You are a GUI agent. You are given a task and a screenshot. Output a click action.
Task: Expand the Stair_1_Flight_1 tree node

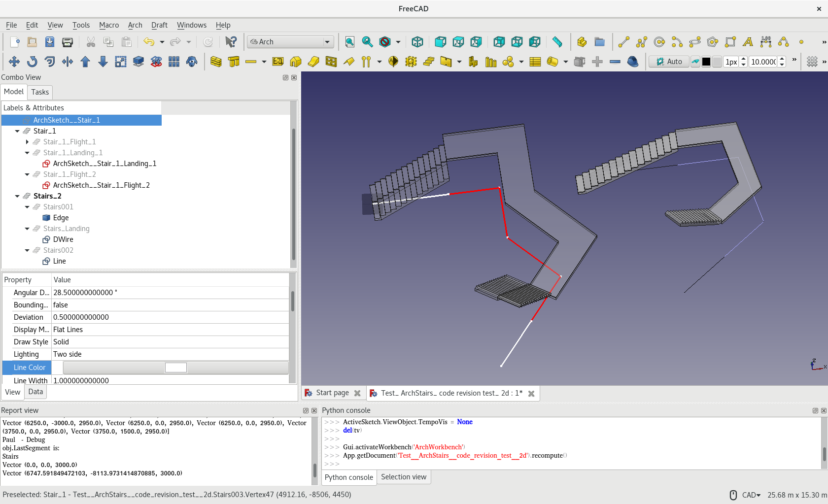(27, 142)
